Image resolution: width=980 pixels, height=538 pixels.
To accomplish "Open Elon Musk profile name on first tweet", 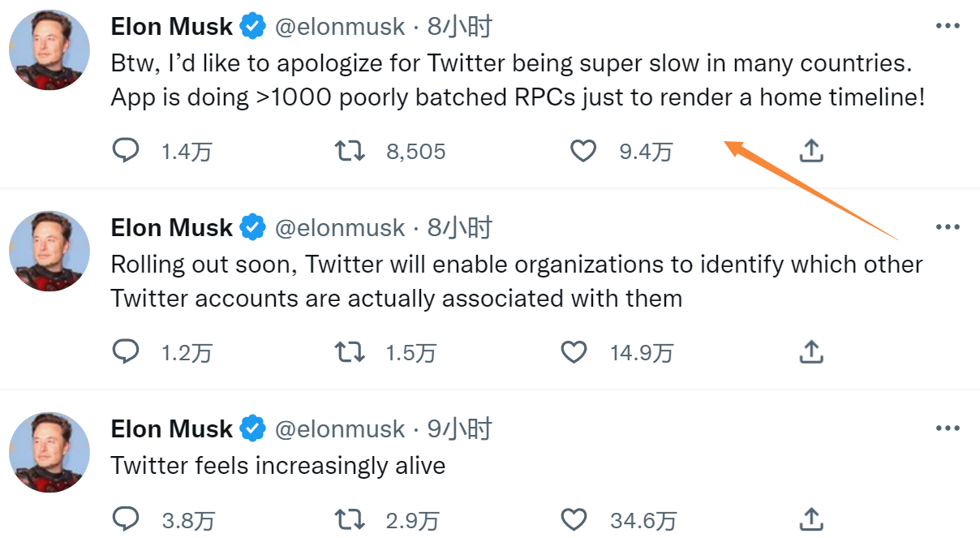I will [172, 27].
